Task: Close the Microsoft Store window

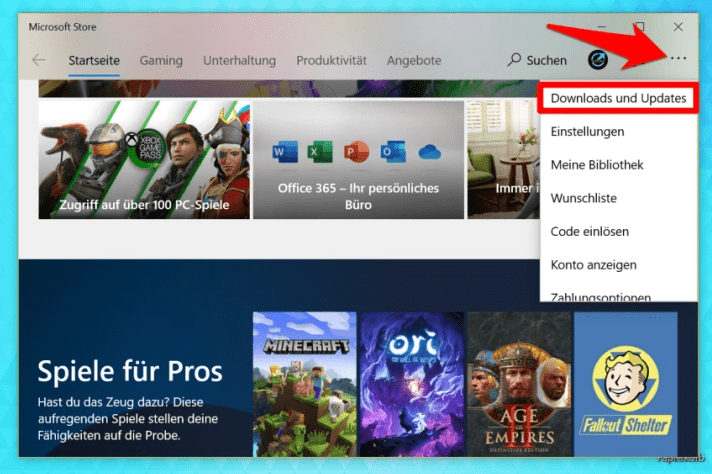Action: click(x=678, y=27)
